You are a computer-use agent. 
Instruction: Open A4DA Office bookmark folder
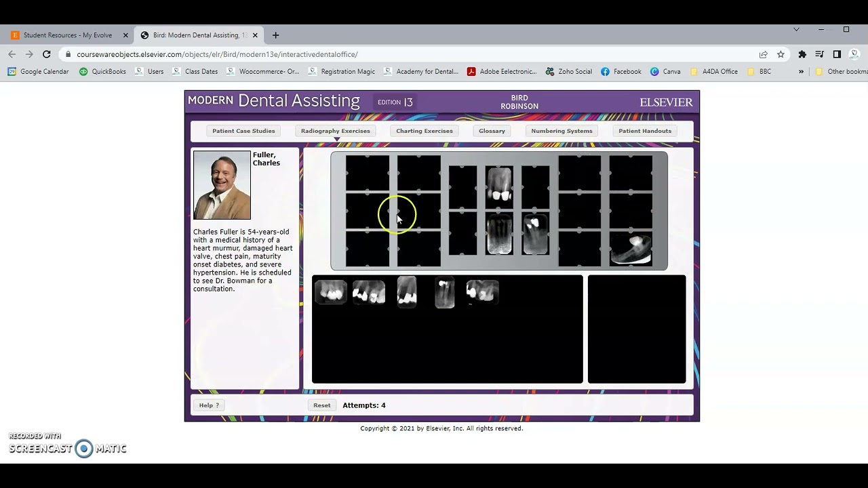714,71
